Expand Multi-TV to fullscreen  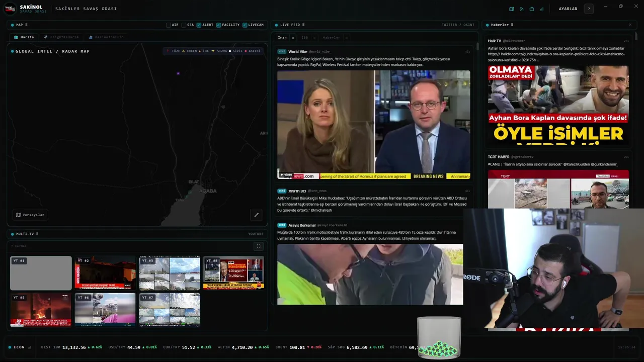[259, 246]
